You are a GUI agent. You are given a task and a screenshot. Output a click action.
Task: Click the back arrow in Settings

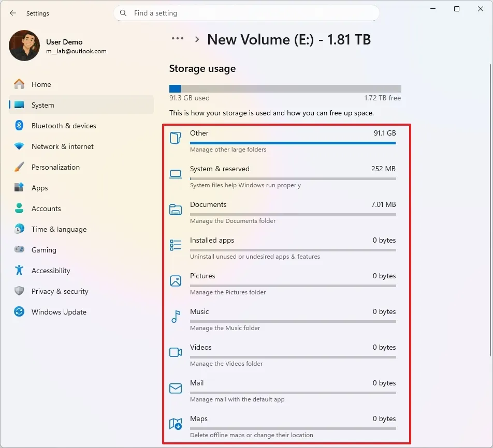click(12, 13)
